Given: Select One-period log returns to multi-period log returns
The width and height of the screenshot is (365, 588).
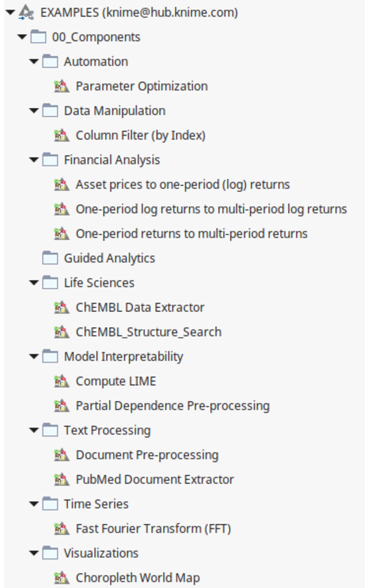Looking at the screenshot, I should [x=211, y=209].
